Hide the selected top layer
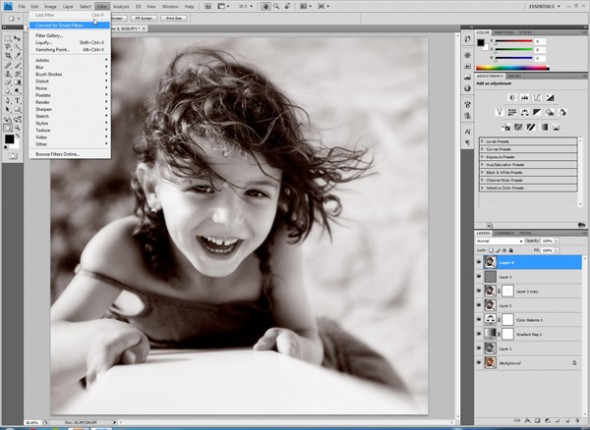590x430 pixels. 479,262
